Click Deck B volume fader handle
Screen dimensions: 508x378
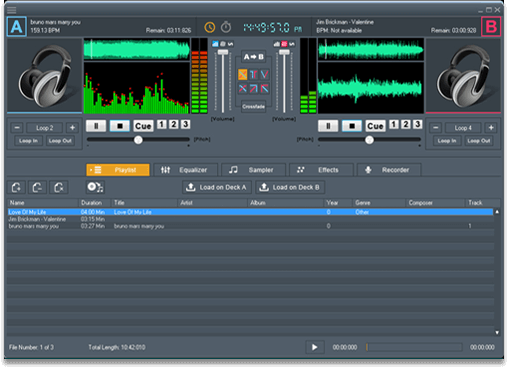pos(284,52)
